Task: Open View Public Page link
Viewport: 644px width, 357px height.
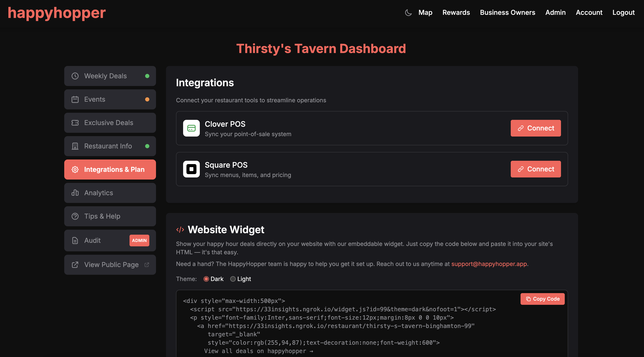Action: (x=110, y=265)
